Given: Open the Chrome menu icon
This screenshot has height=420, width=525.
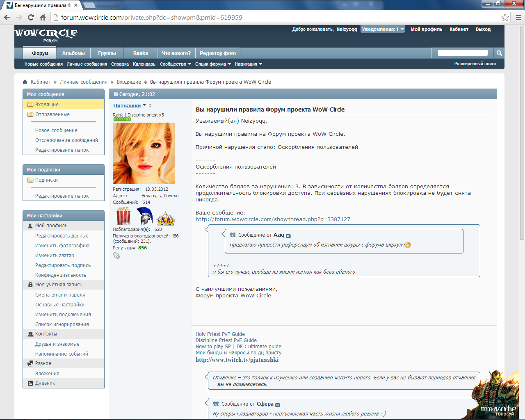Looking at the screenshot, I should point(518,18).
